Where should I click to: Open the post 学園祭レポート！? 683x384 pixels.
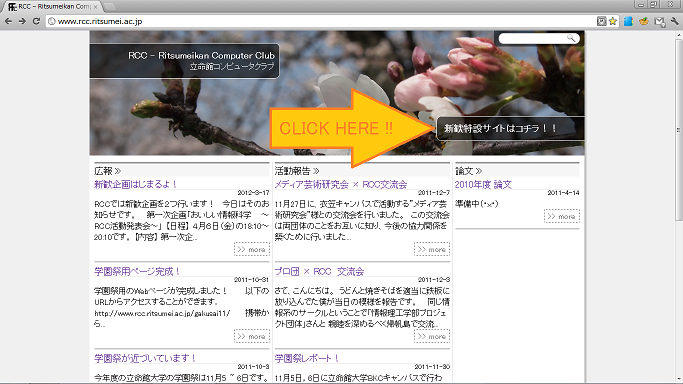307,358
